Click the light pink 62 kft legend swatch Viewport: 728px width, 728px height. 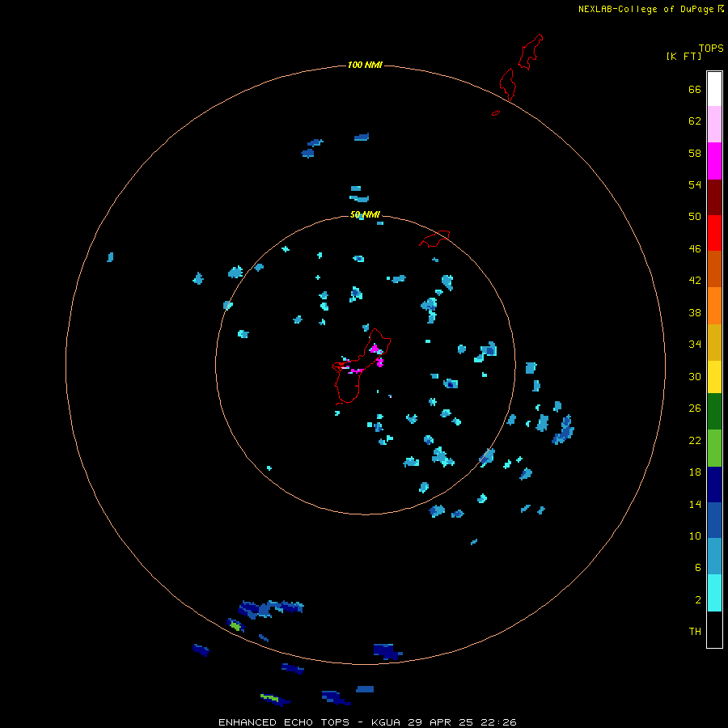(x=714, y=125)
